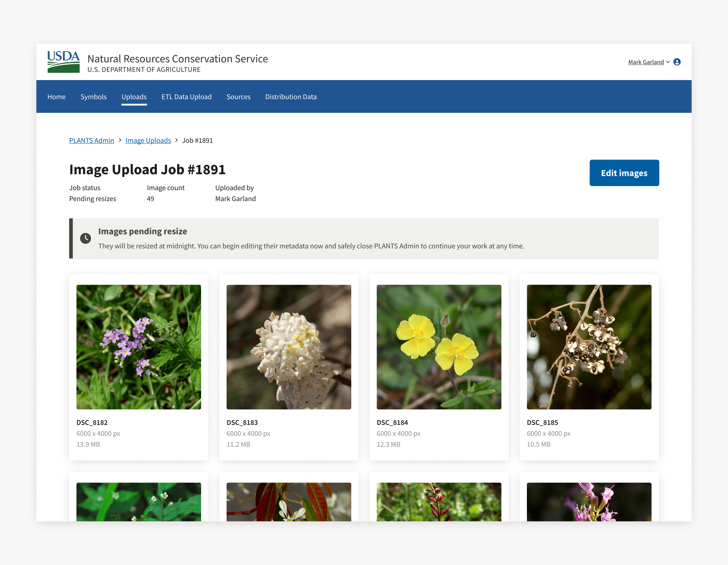728x565 pixels.
Task: Click the clock icon in the pending resize alert
Action: [85, 238]
